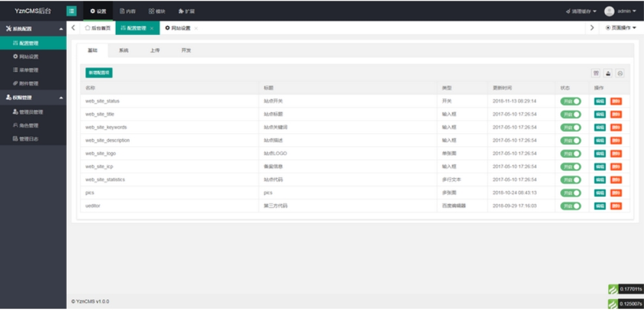Switch to the 上传 configuration tab
The height and width of the screenshot is (310, 644).
click(155, 51)
